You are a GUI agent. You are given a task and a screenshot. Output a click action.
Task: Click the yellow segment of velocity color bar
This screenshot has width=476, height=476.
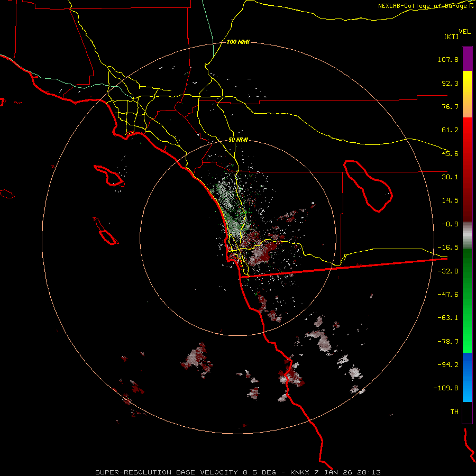[467, 94]
